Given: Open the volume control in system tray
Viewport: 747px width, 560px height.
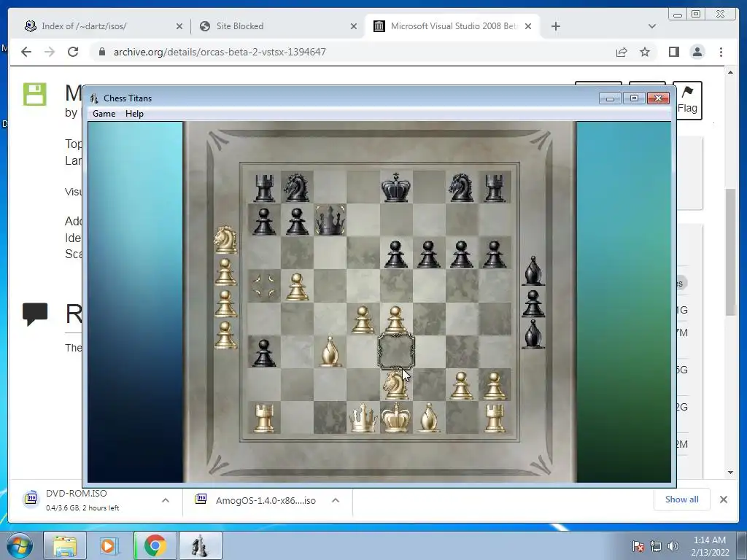Looking at the screenshot, I should click(x=673, y=546).
